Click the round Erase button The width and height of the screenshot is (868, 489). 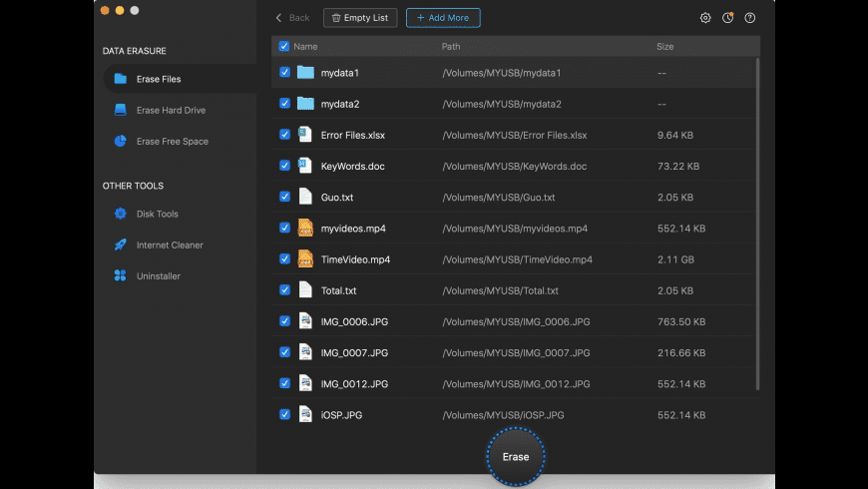click(x=516, y=457)
